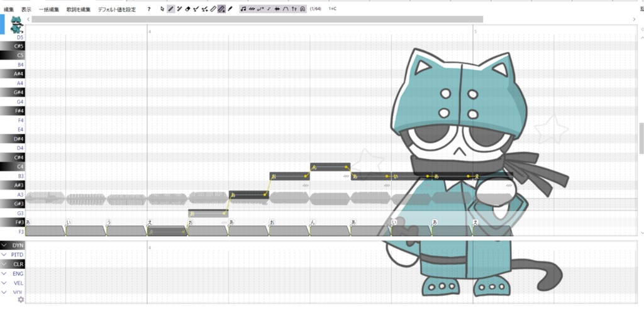Click the う phoneme label
This screenshot has width=644, height=311.
pyautogui.click(x=109, y=222)
